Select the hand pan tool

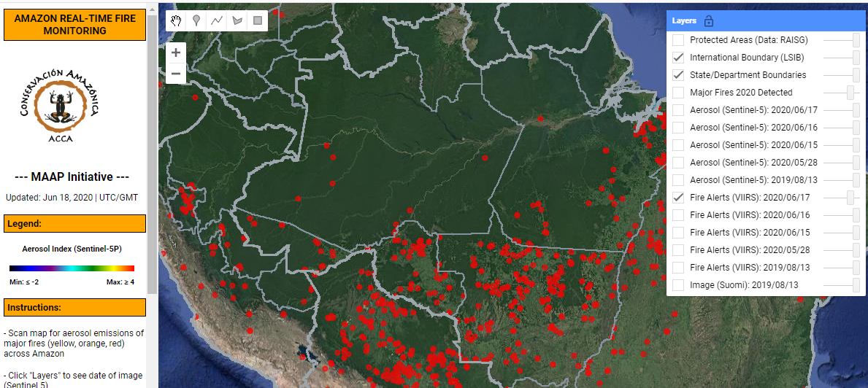point(177,21)
